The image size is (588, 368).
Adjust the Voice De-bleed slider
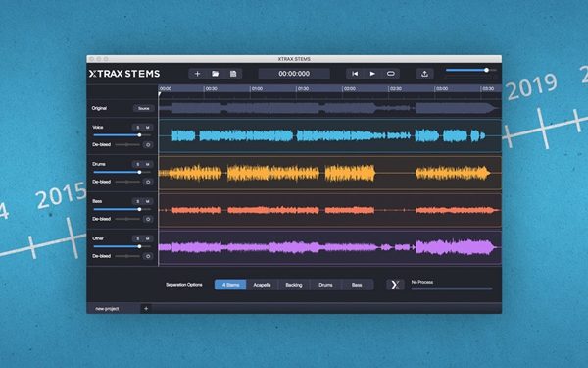127,144
